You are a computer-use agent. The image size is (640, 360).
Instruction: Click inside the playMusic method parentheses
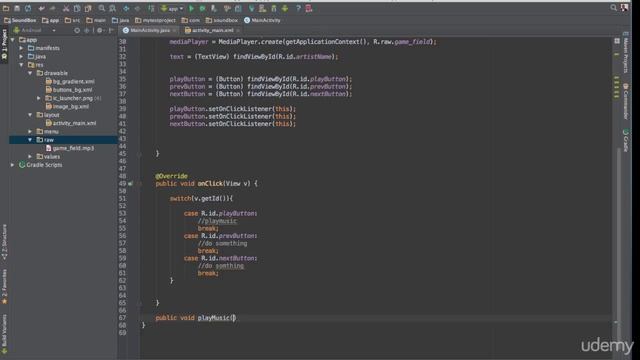point(233,318)
